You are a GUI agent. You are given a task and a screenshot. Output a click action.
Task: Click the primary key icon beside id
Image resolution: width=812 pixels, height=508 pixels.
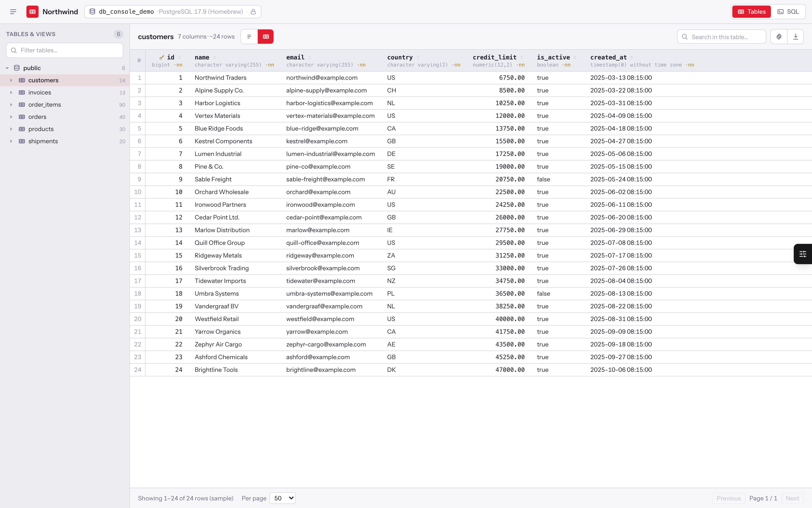[162, 57]
